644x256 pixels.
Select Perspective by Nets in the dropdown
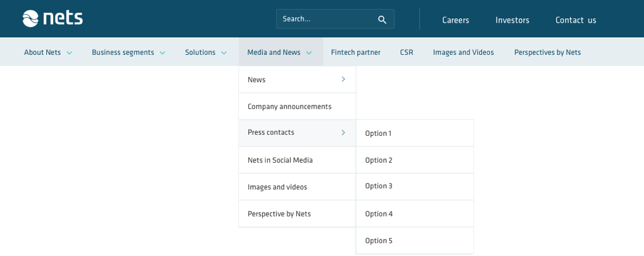(297, 214)
